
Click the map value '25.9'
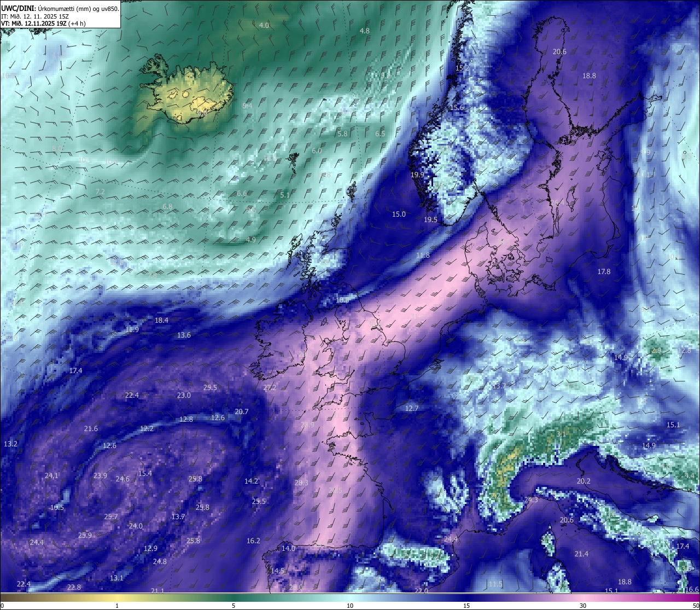click(85, 536)
